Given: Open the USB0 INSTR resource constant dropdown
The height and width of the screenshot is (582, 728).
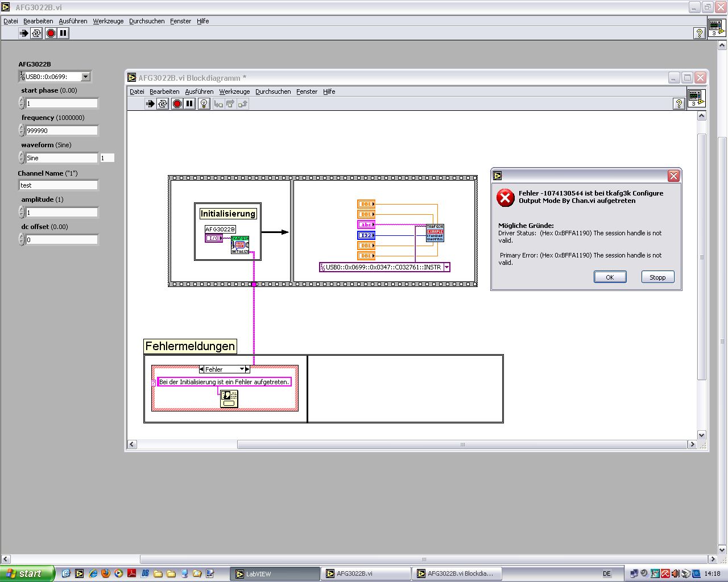Looking at the screenshot, I should click(446, 267).
